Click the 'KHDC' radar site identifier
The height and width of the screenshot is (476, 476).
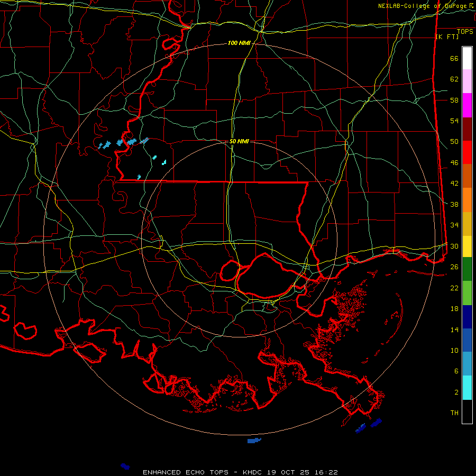click(x=253, y=472)
